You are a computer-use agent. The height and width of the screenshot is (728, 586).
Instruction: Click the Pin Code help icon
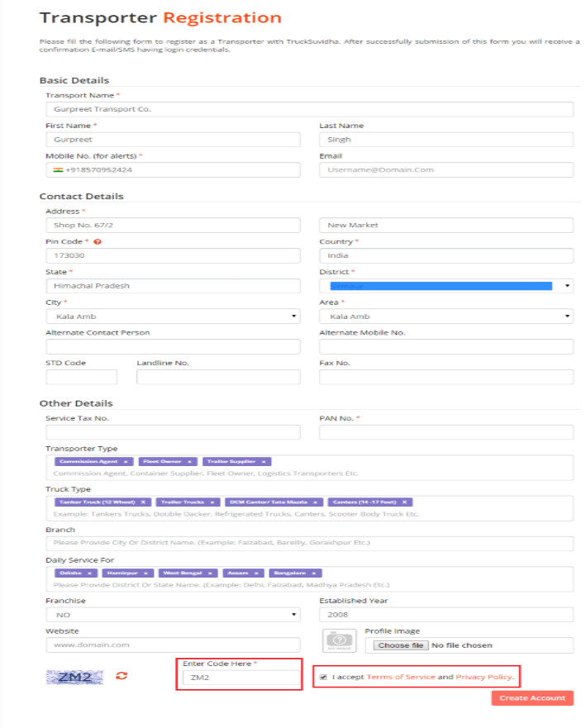point(98,242)
